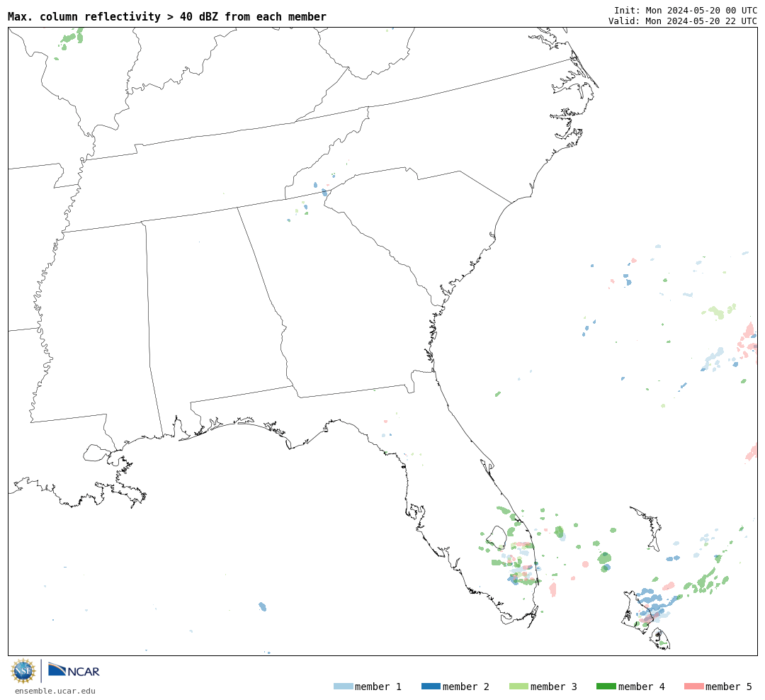Click the member 5 pink swatch
The image size is (765, 700).
click(x=694, y=687)
